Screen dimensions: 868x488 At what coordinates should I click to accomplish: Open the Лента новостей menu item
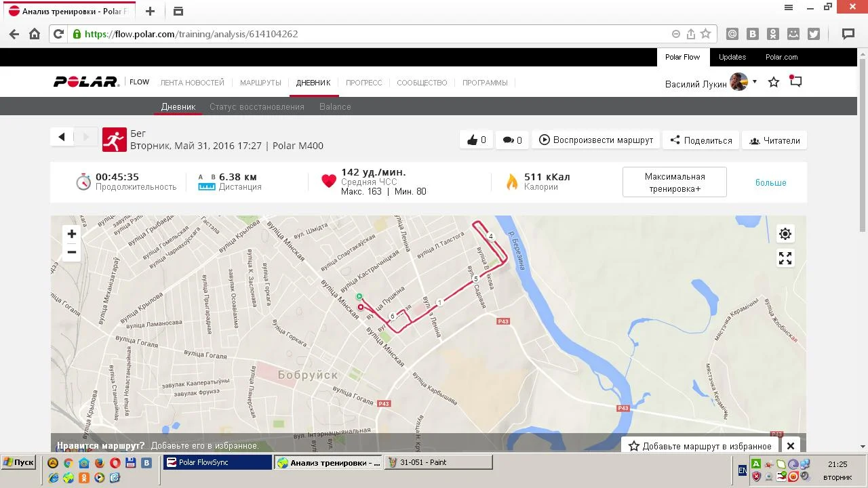click(192, 83)
